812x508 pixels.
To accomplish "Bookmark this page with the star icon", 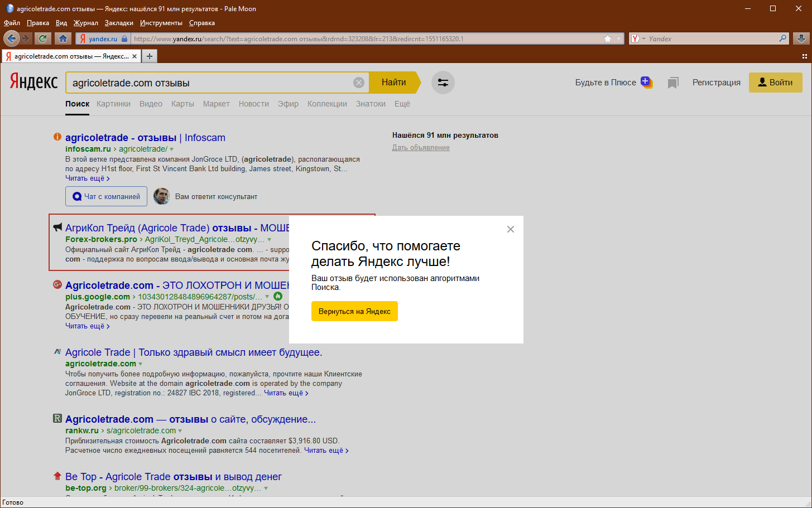I will tap(608, 38).
